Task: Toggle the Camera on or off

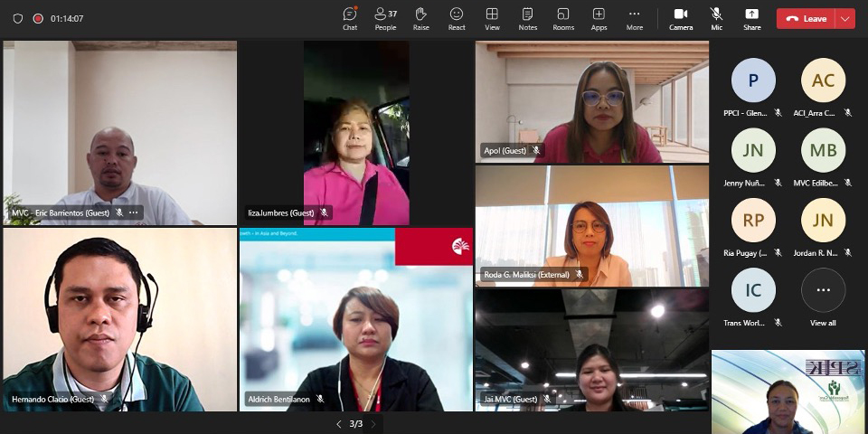Action: (681, 18)
